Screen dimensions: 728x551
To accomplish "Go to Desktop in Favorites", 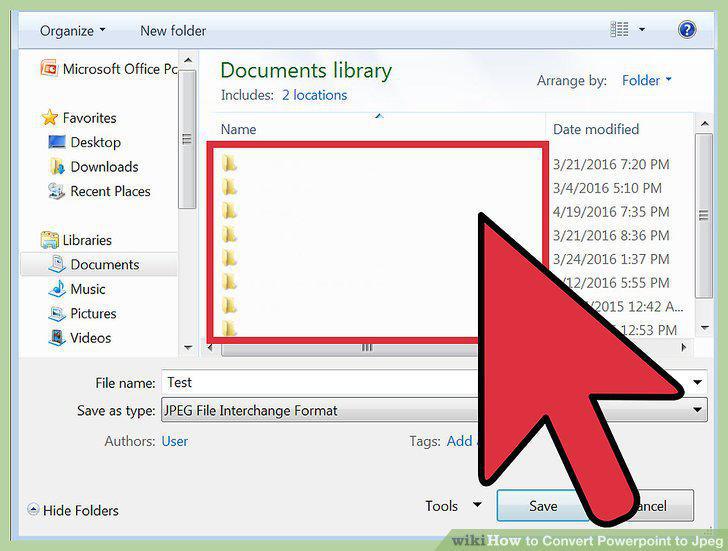I will 95,142.
